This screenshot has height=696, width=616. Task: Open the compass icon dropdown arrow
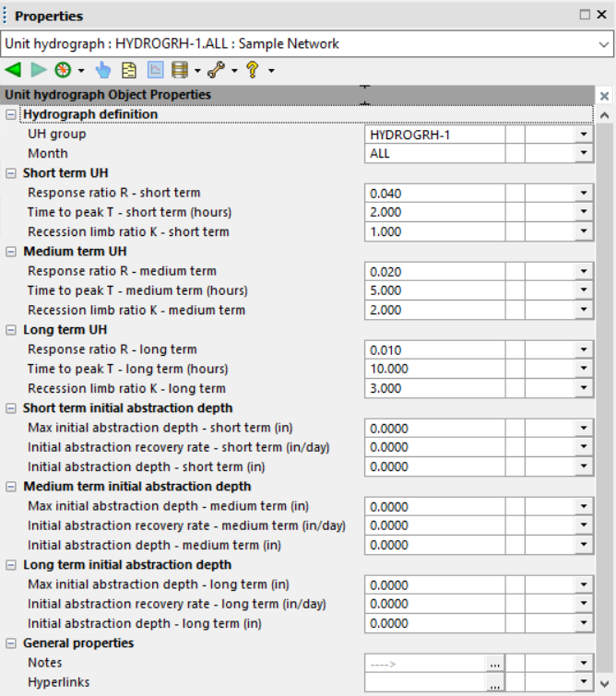point(81,71)
